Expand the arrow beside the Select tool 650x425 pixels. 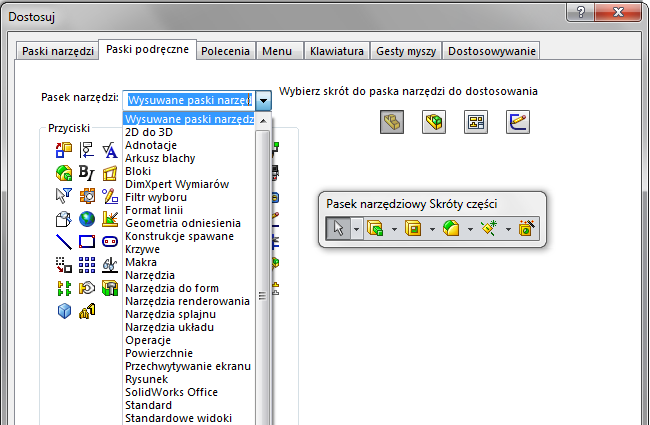click(356, 229)
